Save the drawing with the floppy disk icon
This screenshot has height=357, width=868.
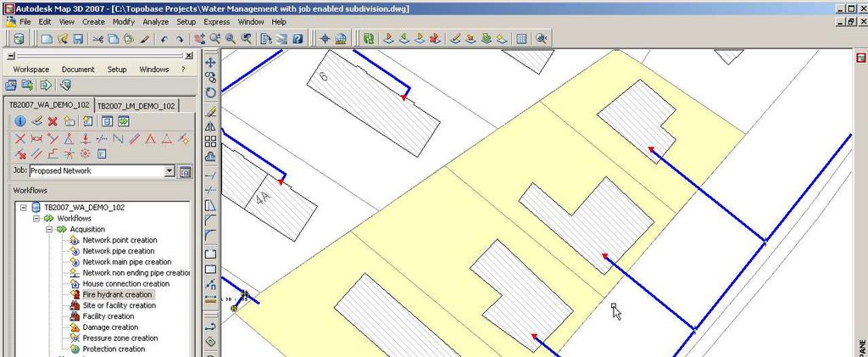78,39
